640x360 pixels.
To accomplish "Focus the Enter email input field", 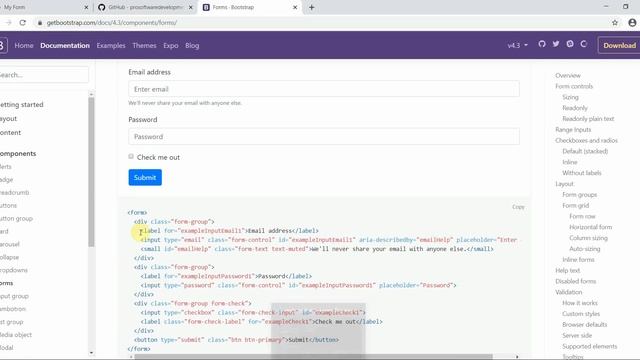I will 324,89.
